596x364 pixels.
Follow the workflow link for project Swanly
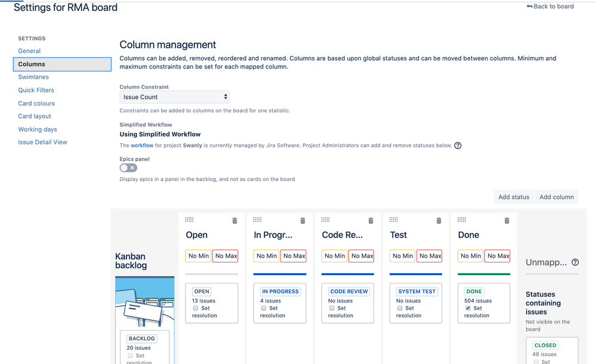[142, 145]
